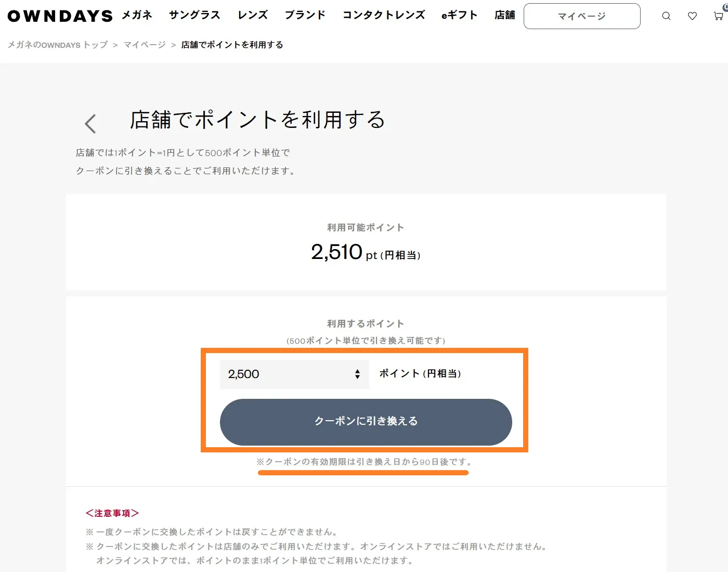Click the クーポンに引き換える button
The image size is (728, 572).
366,422
